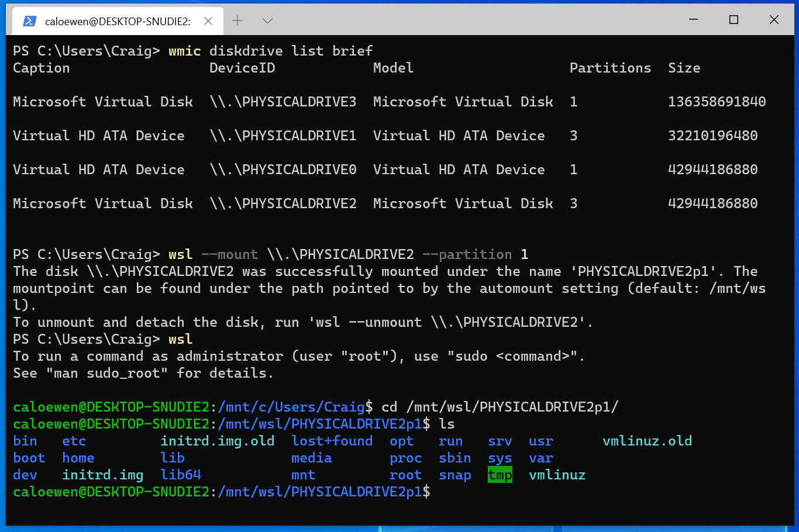This screenshot has width=799, height=532.
Task: Click the initrd.img entry in the listing
Action: (103, 475)
